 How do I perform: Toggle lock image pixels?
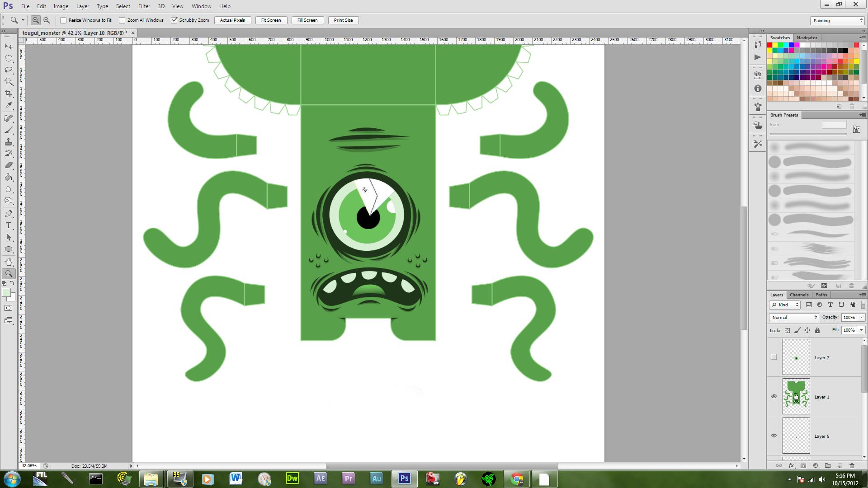797,330
